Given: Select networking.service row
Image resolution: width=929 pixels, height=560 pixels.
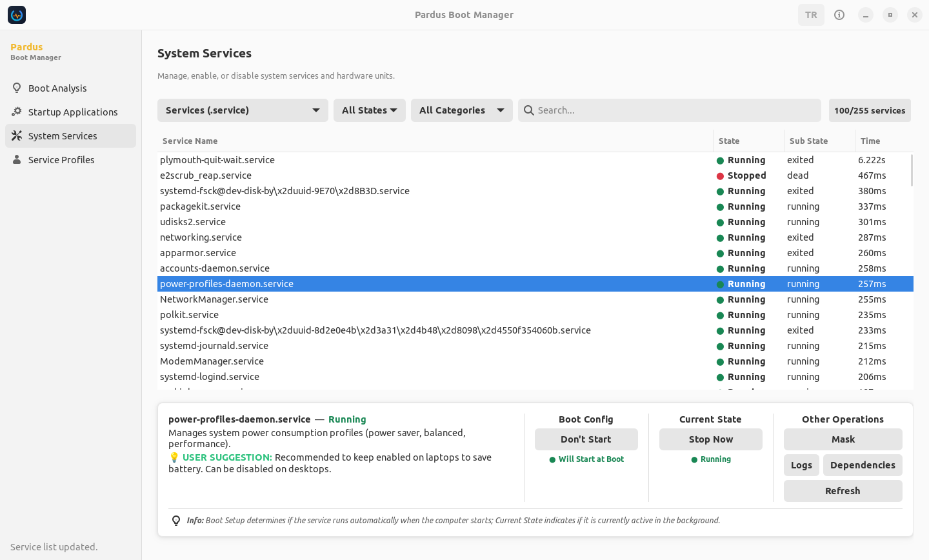Looking at the screenshot, I should pyautogui.click(x=535, y=237).
